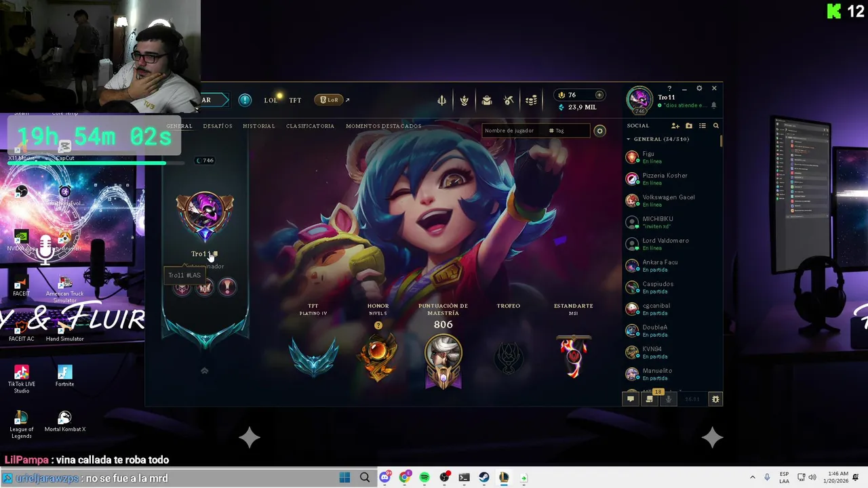This screenshot has height=488, width=868.
Task: Click the Trofeo emblem slot
Action: click(x=509, y=357)
